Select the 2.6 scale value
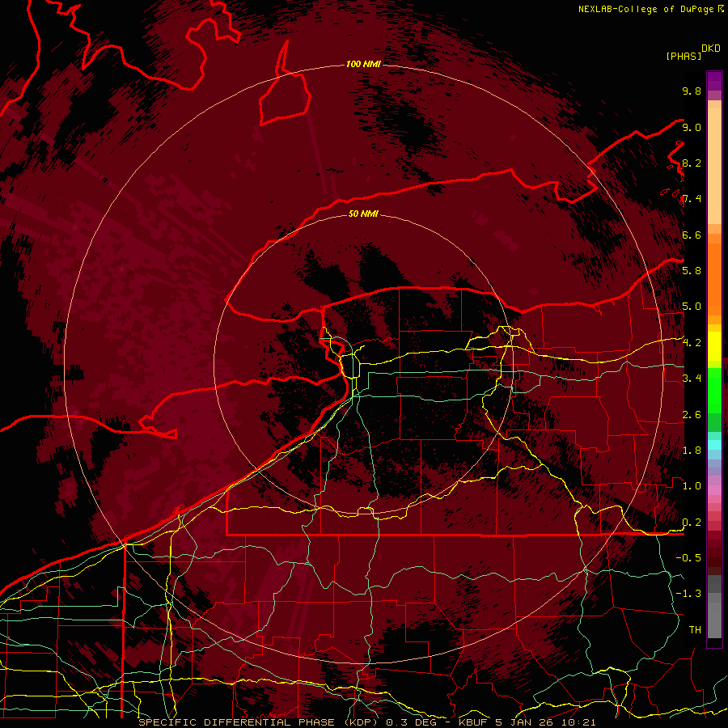Screen dimensions: 728x728 (692, 414)
